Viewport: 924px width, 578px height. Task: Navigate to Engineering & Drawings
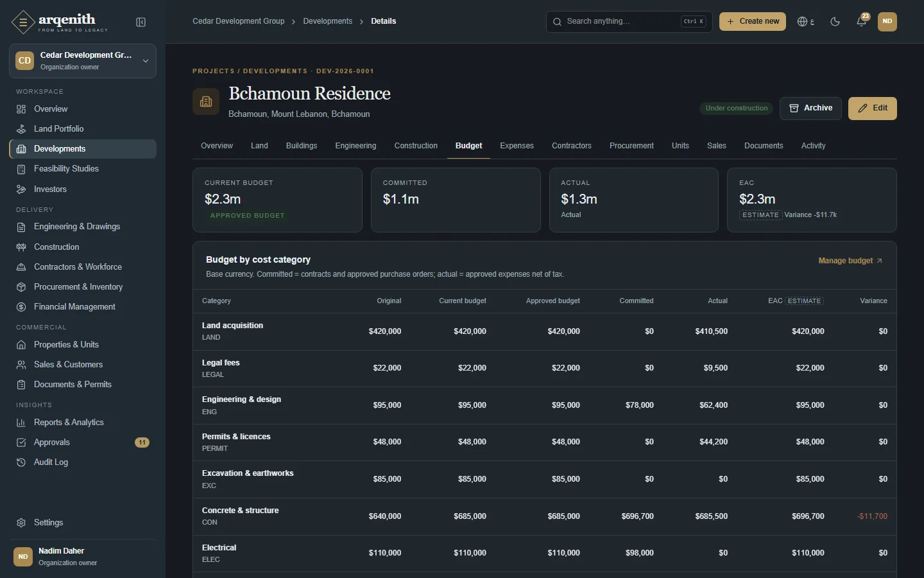pos(83,227)
